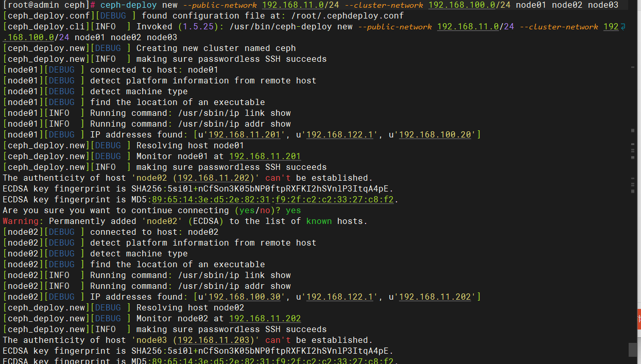Click the terminal scrollbar thumb at the bottom
Viewport: 641px width, 364px height.
point(633,350)
